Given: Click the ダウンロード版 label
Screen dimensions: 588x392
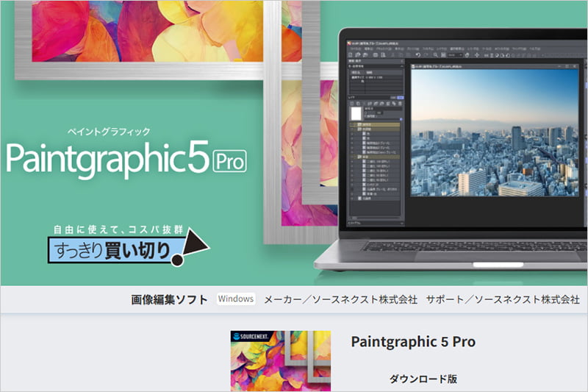Looking at the screenshot, I should click(x=423, y=379).
